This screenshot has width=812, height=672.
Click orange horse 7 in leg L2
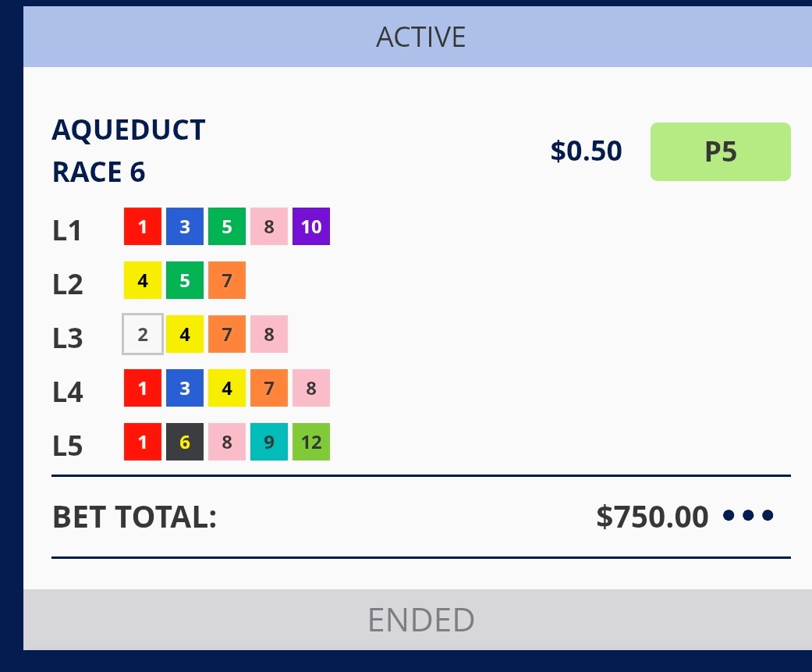tap(227, 280)
